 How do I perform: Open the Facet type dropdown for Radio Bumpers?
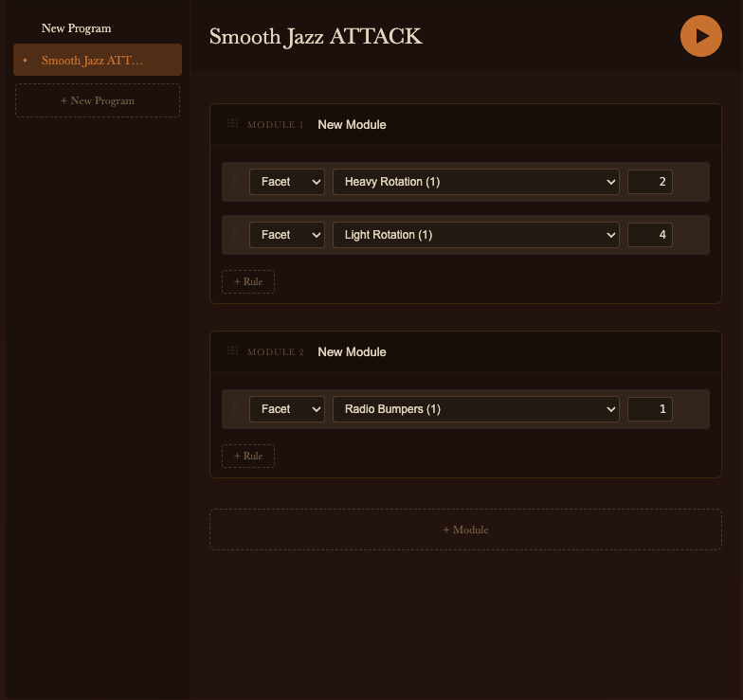click(286, 409)
